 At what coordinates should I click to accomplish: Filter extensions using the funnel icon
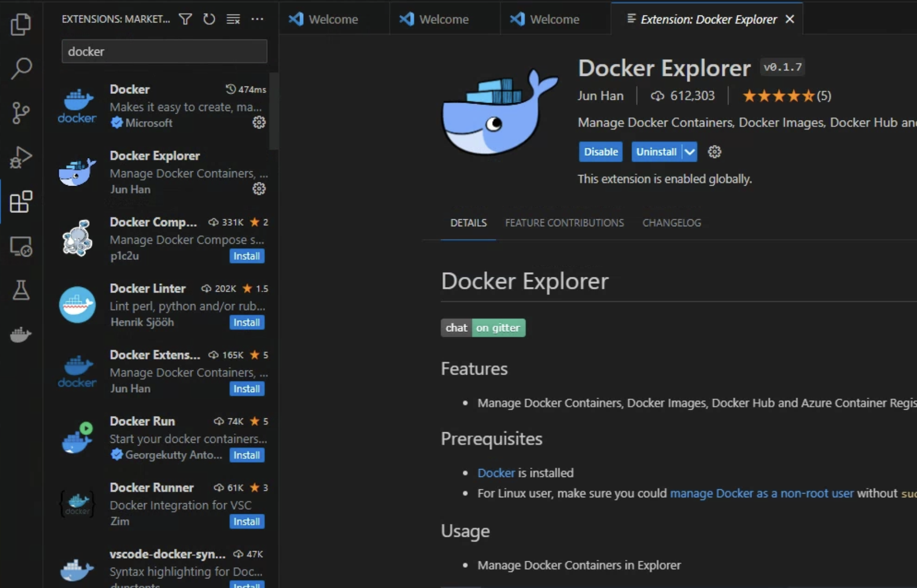pyautogui.click(x=185, y=19)
